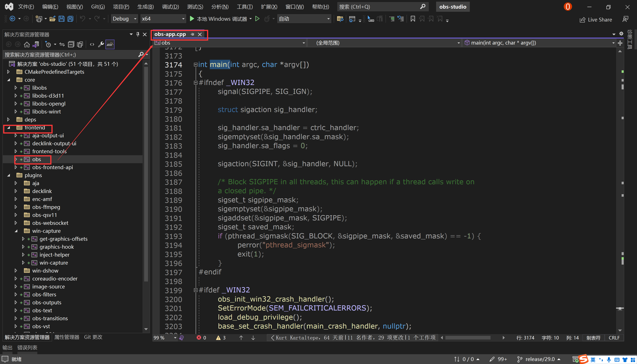Toggle pin on obs-app.cpp tab
637x364 pixels.
pyautogui.click(x=192, y=34)
